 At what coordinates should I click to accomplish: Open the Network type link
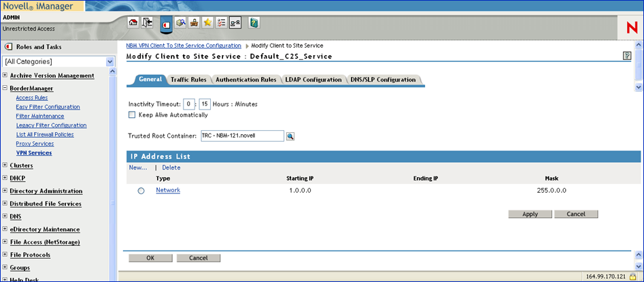pyautogui.click(x=168, y=190)
